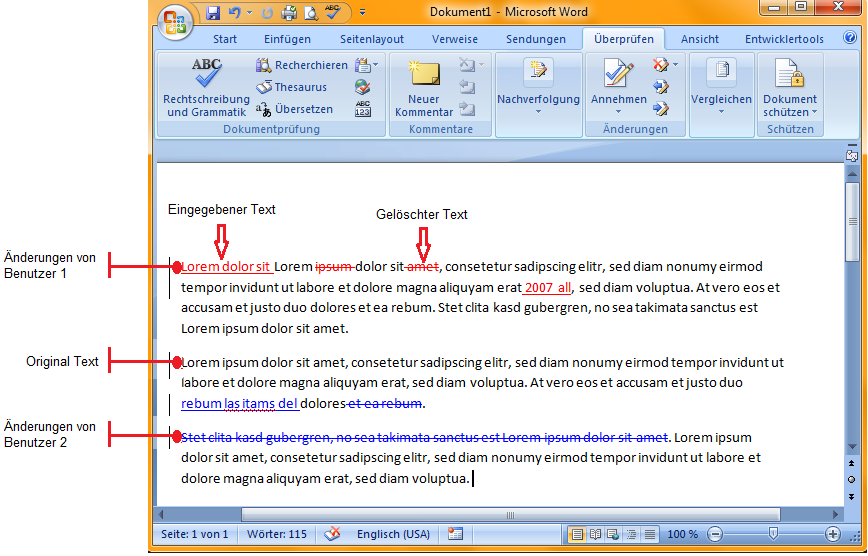
Task: Click the horizontal scrollbar right arrow
Action: (836, 515)
